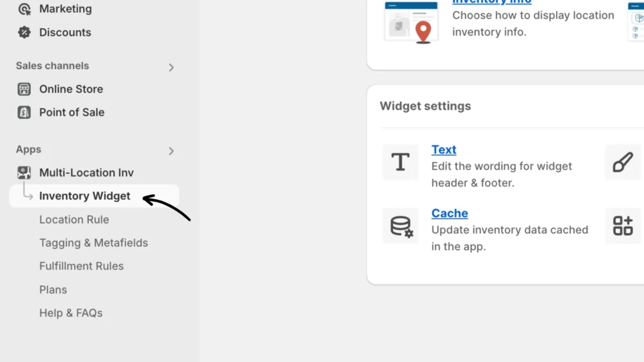
Task: Click the paintbrush design icon
Action: [623, 162]
